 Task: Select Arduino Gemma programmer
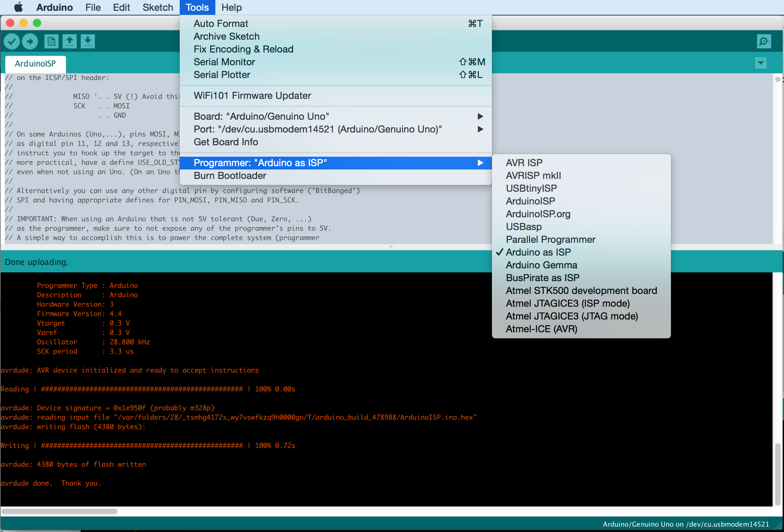pos(581,265)
